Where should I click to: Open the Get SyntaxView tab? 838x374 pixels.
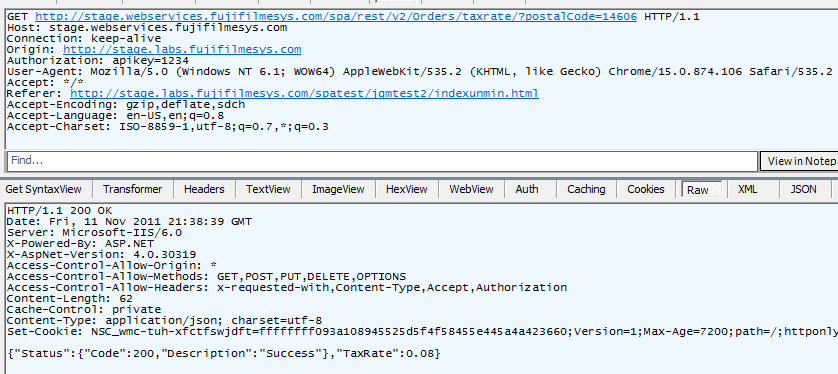click(x=43, y=189)
